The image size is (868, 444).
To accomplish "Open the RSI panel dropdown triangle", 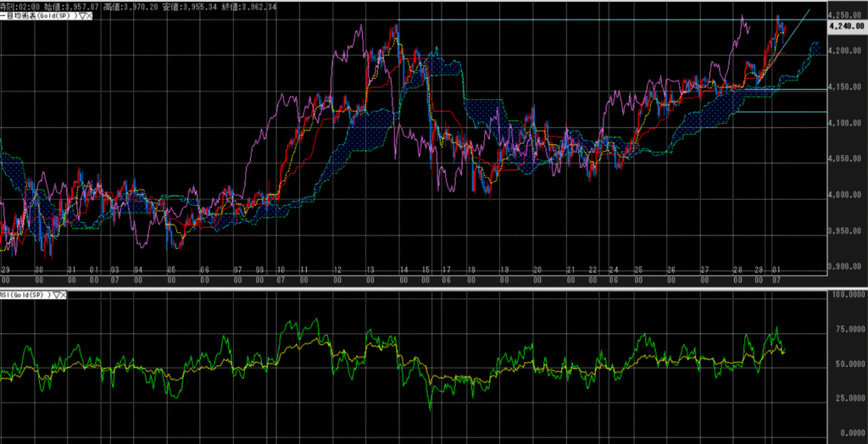I will (x=56, y=295).
